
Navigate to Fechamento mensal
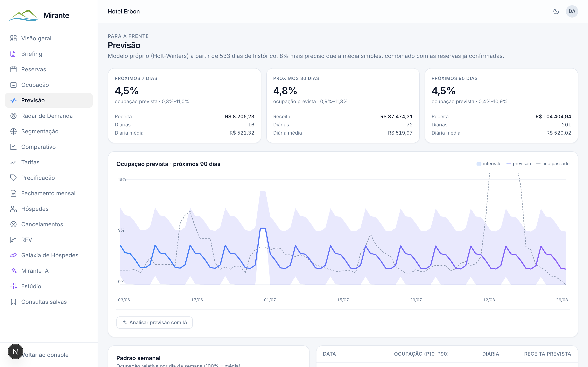(x=49, y=193)
